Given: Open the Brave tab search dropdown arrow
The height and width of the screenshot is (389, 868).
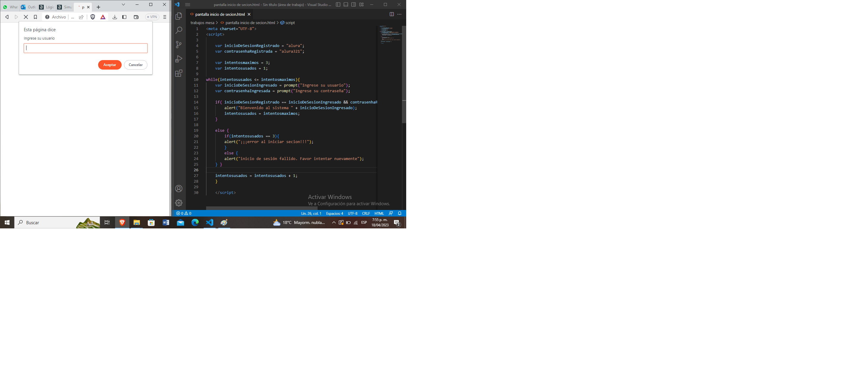Looking at the screenshot, I should coord(123,5).
